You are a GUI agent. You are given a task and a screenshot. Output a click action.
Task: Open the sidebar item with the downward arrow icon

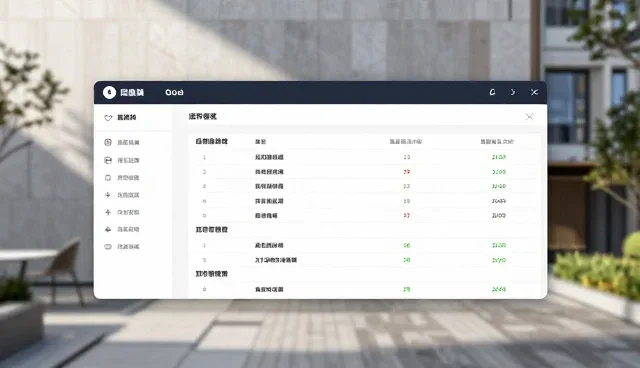(122, 195)
